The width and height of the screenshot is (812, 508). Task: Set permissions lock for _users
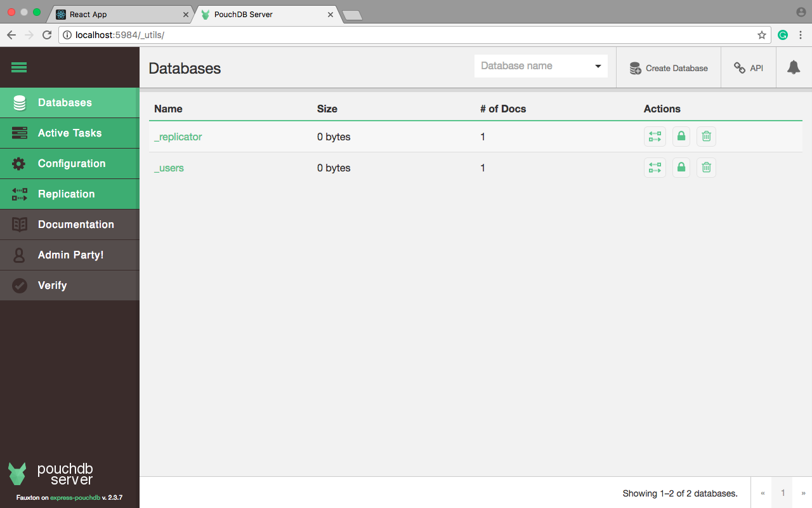(x=681, y=168)
